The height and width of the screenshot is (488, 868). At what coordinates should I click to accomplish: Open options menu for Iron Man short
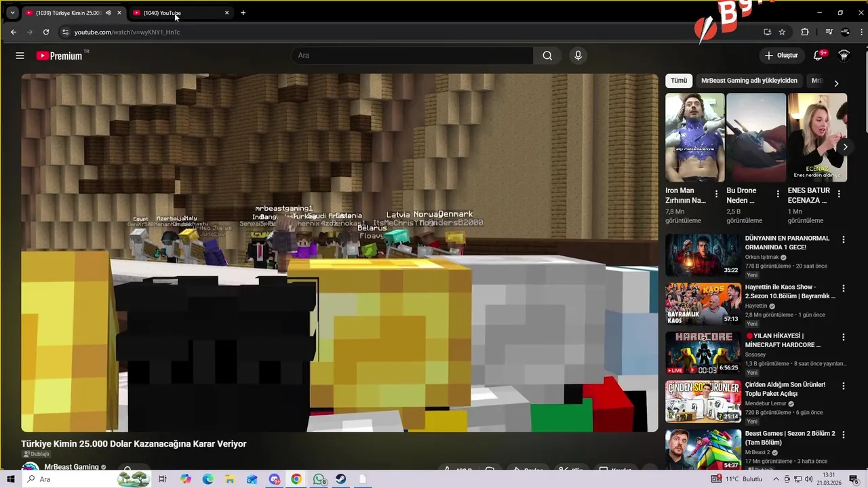click(716, 194)
